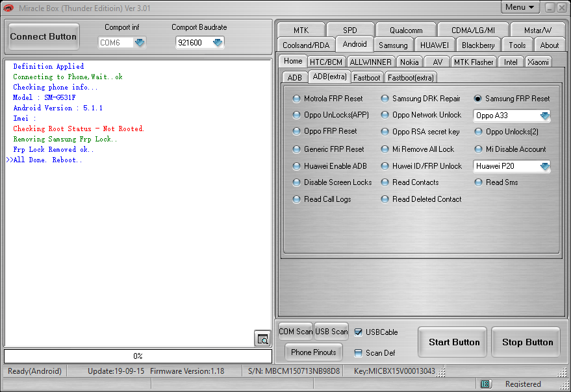
Task: Expand the Huawei P20 model dropdown
Action: [x=545, y=166]
